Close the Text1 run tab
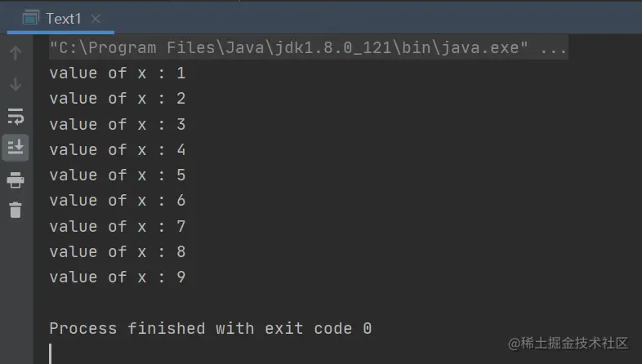 99,17
